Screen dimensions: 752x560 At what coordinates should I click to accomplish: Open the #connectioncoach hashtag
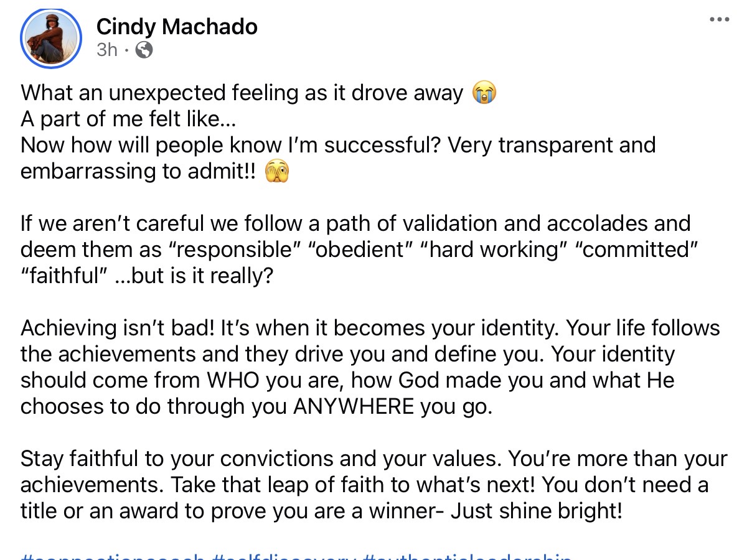tap(112, 557)
